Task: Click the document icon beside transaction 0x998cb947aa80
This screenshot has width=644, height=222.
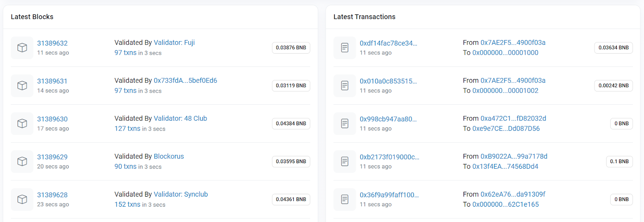Action: pyautogui.click(x=345, y=124)
